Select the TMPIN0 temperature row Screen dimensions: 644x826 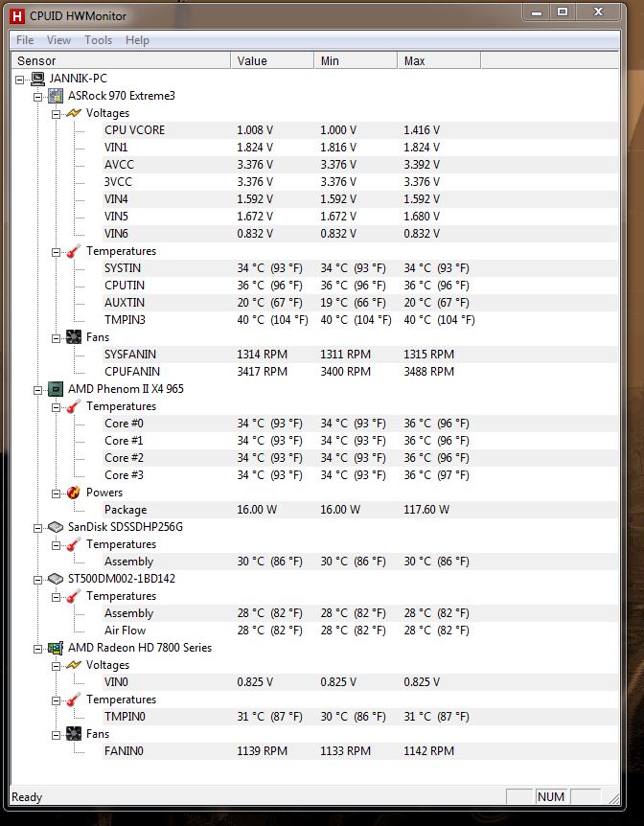point(360,717)
